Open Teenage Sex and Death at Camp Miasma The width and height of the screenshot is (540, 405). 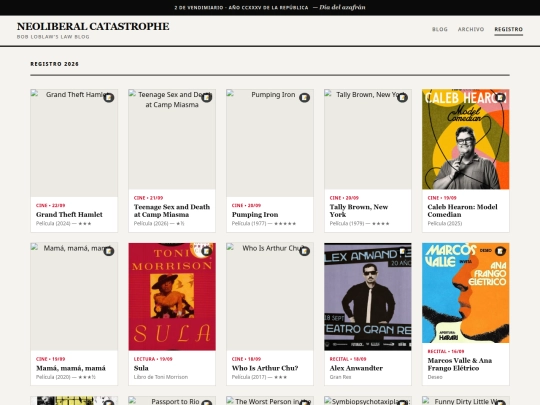172,211
